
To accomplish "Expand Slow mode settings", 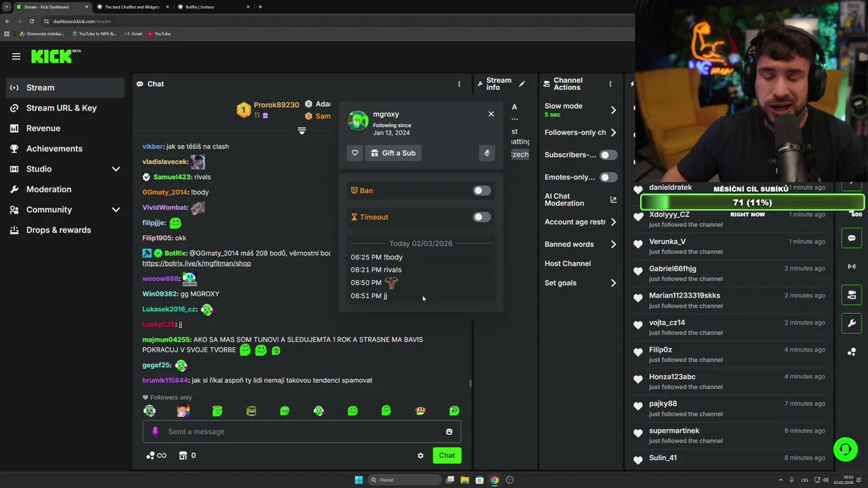I will pos(613,110).
